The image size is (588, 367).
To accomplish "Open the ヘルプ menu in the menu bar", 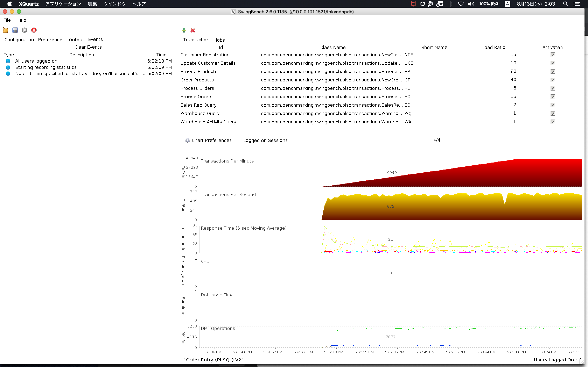I will (139, 4).
